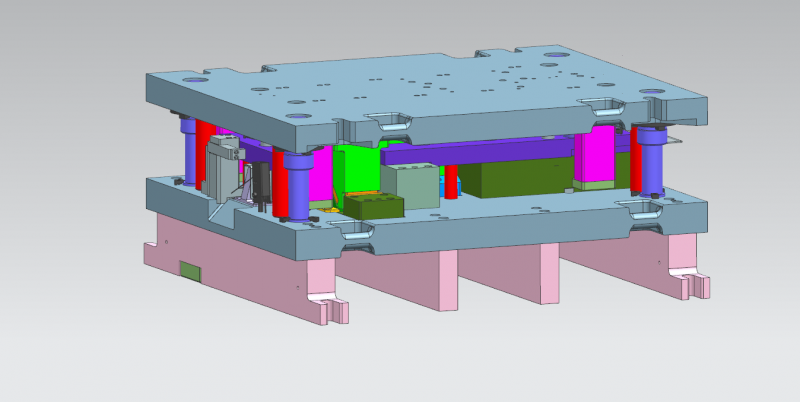This screenshot has width=800, height=402.
Task: Click the black cylinder beside the pneumatic unit
Action: [x=261, y=185]
